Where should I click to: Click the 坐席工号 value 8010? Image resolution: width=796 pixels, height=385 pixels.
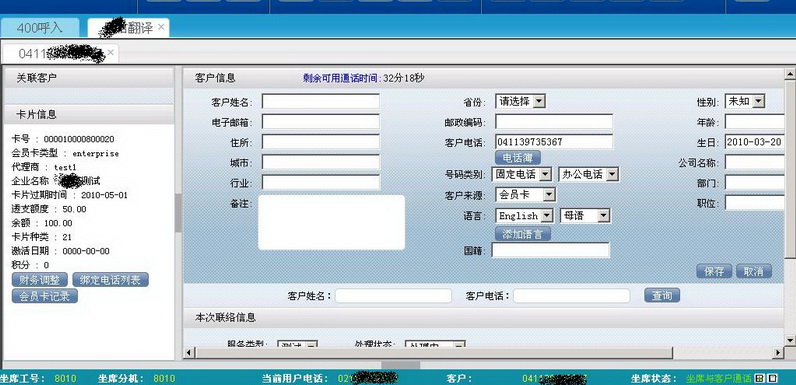(65, 378)
